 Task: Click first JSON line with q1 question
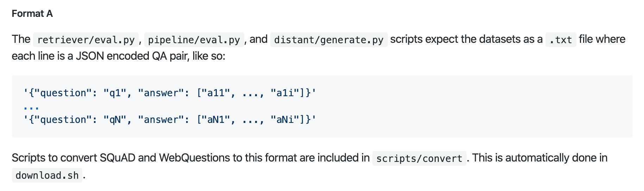tap(170, 93)
